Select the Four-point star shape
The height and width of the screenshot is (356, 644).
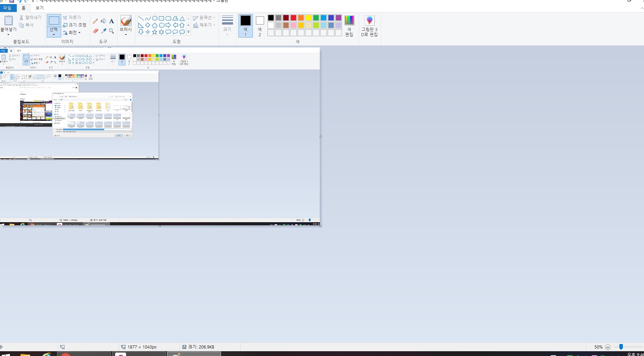pos(148,32)
